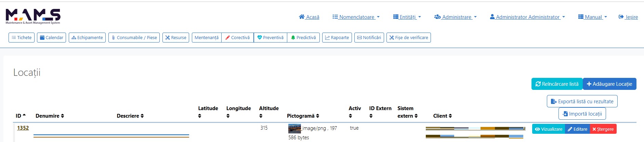Go to Echipamente section
644x142 pixels.
click(x=87, y=37)
